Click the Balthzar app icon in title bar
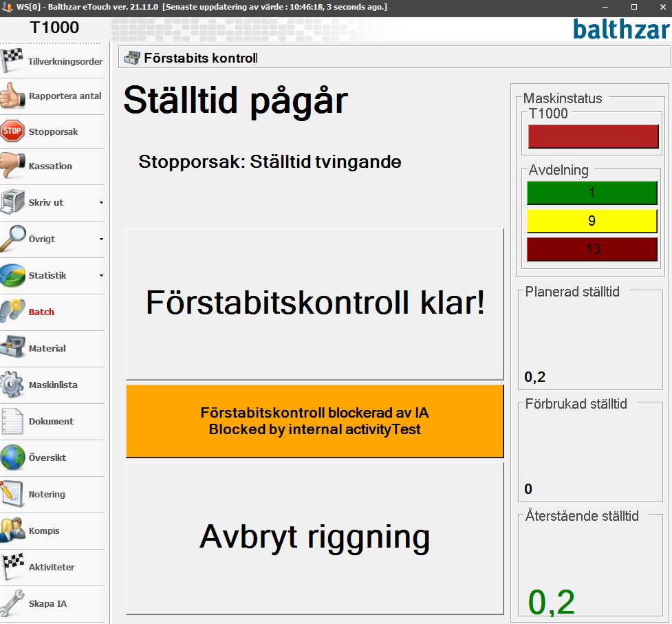Viewport: 672px width, 624px height. tap(7, 7)
